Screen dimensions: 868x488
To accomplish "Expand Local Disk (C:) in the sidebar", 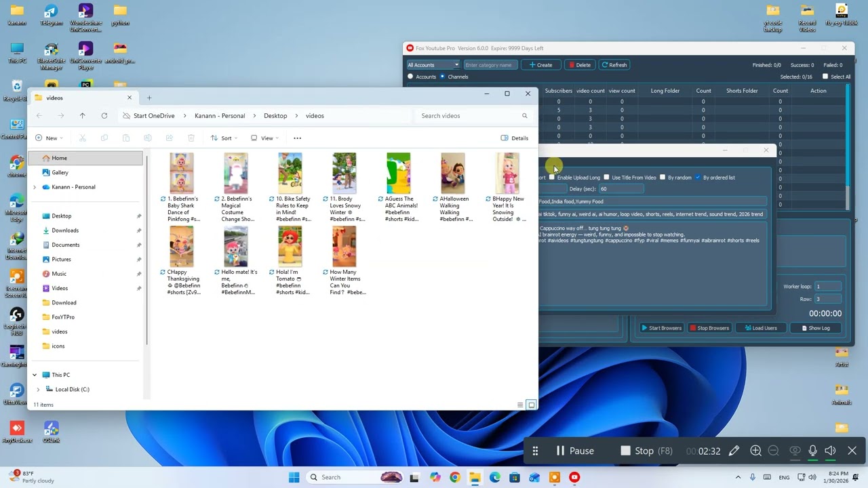I will point(39,390).
